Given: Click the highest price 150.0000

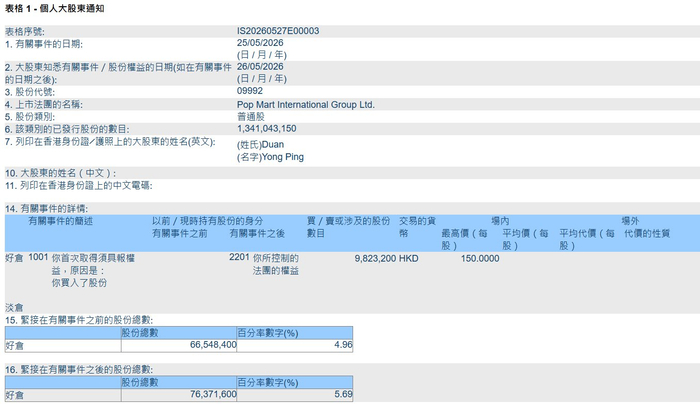Looking at the screenshot, I should (480, 258).
